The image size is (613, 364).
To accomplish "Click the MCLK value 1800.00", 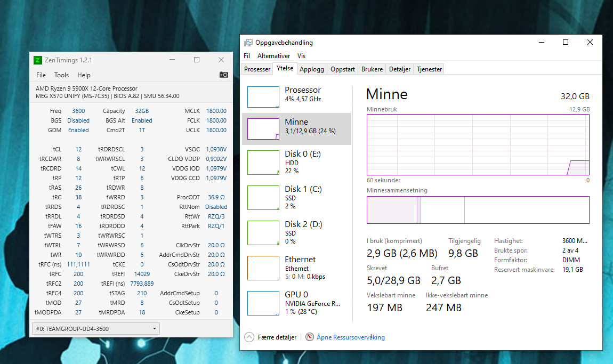I will pos(216,111).
